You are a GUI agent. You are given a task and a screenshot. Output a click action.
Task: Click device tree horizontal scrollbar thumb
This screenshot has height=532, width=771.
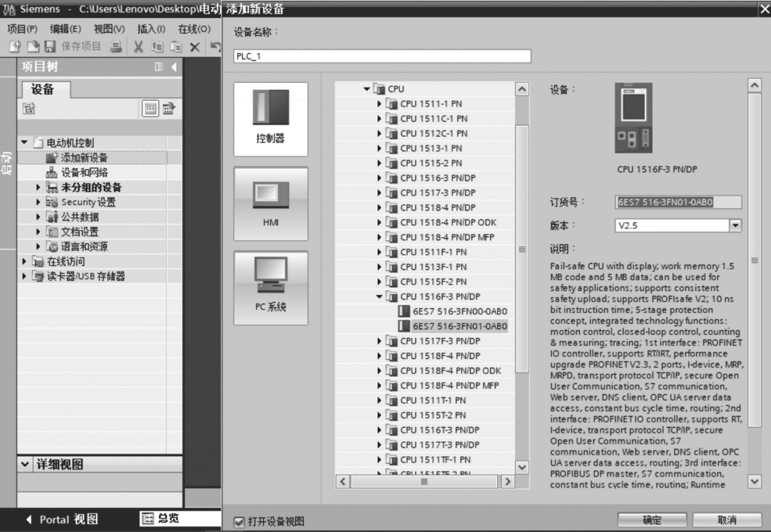coord(424,482)
